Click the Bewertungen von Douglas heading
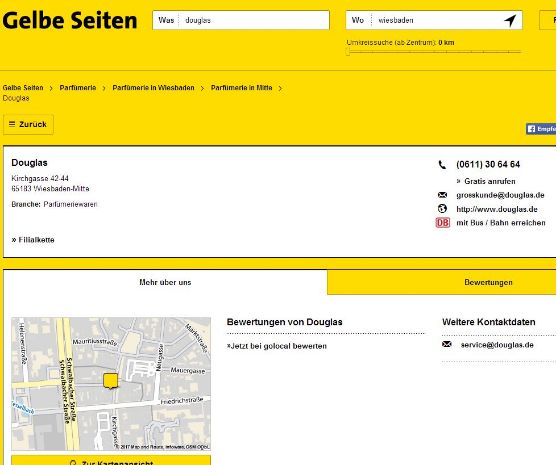 [285, 322]
